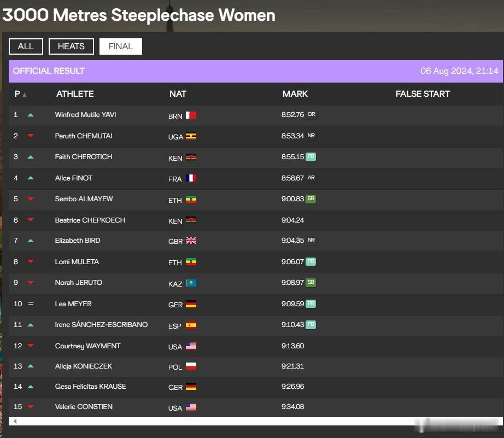Screen dimensions: 504x438
Task: Select athlete Lomi MULETA
Action: pyautogui.click(x=77, y=261)
